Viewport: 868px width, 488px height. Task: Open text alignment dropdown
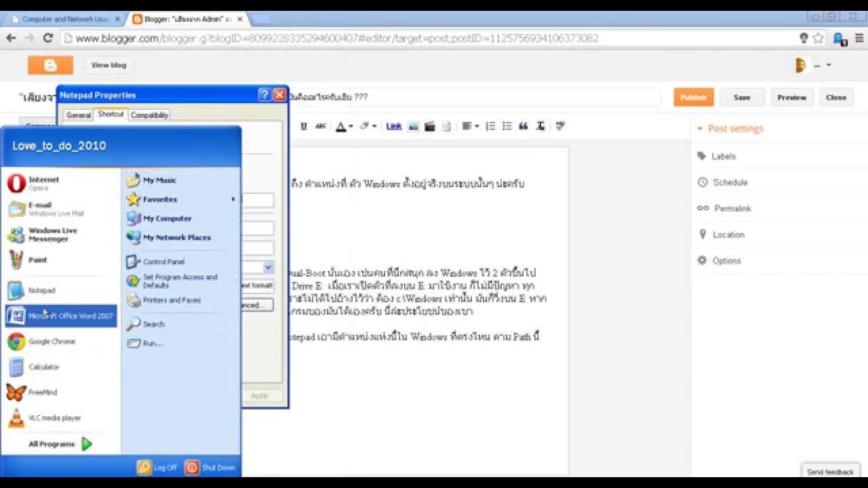pyautogui.click(x=469, y=126)
